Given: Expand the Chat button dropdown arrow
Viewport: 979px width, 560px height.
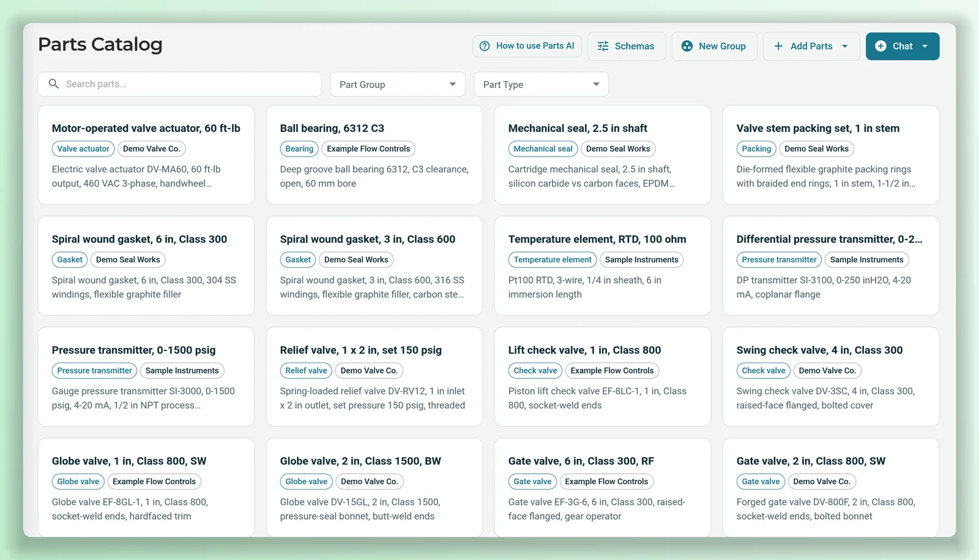Looking at the screenshot, I should (925, 46).
